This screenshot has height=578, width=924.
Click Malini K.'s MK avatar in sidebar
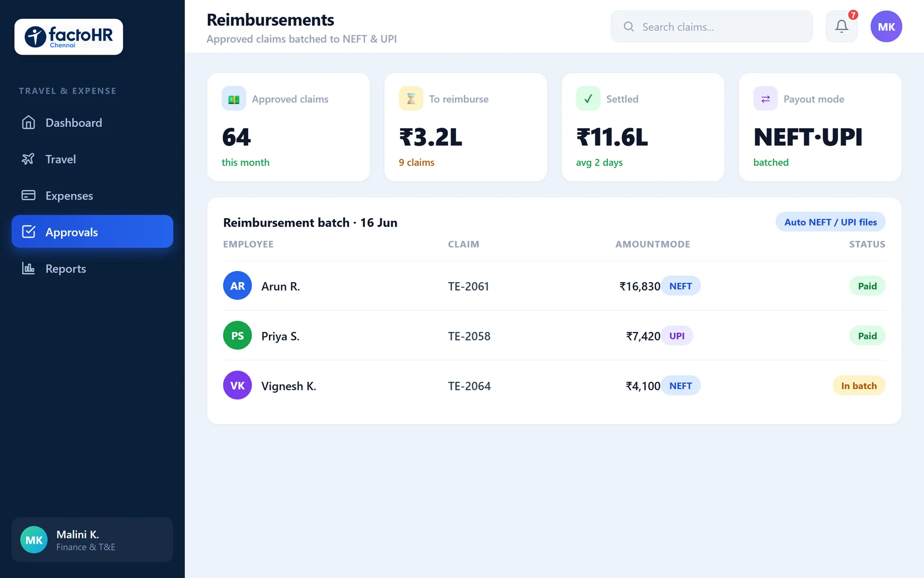pos(34,540)
